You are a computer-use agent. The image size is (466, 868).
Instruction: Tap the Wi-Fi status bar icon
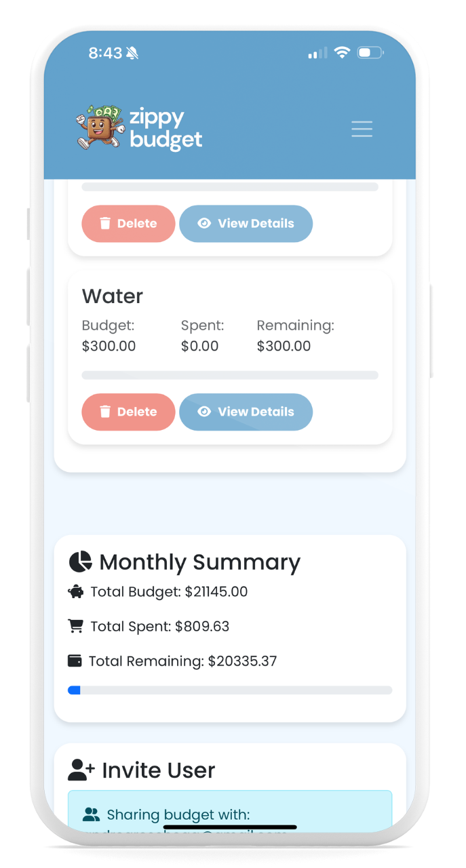[342, 53]
